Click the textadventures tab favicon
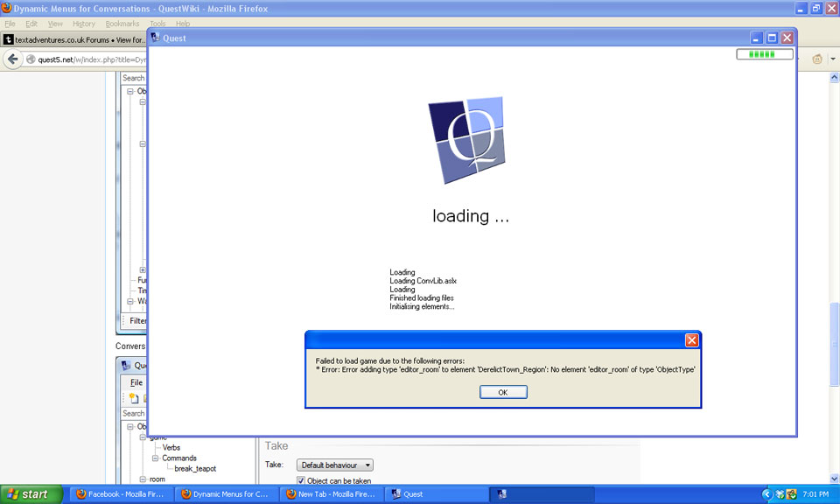Screen dimensions: 840x504 click(9, 39)
